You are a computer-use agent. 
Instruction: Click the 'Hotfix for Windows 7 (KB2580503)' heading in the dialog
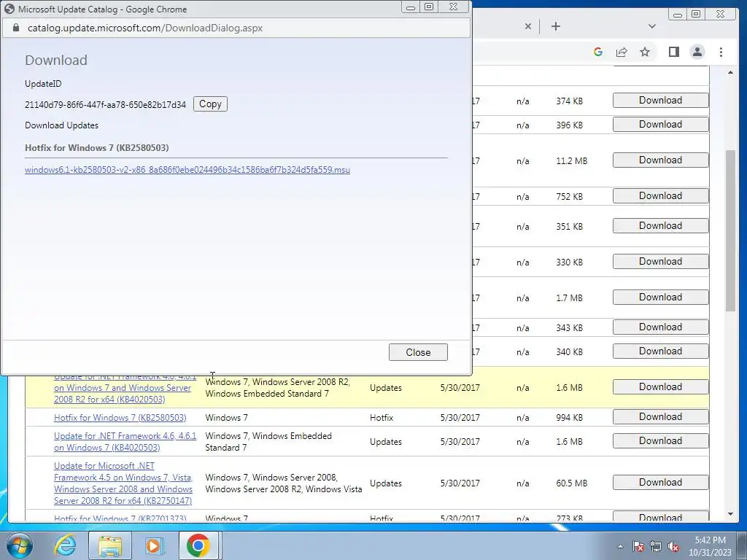tap(97, 147)
